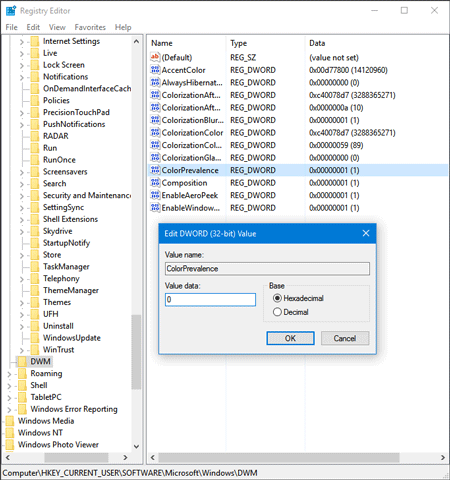Cancel the Edit DWORD dialog
The image size is (450, 480).
345,338
